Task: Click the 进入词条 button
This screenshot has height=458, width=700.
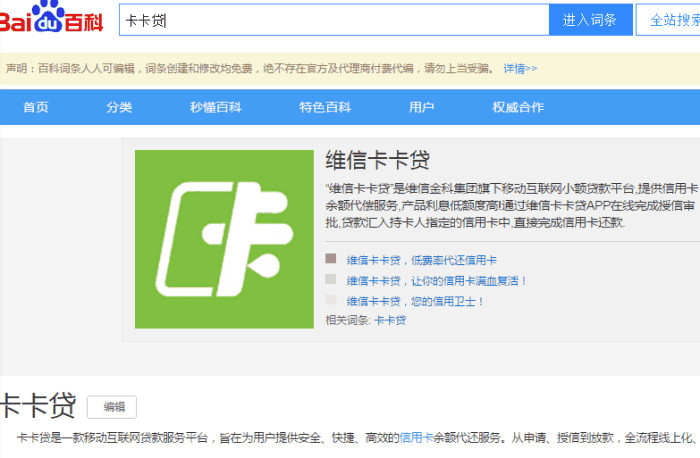Action: tap(590, 20)
